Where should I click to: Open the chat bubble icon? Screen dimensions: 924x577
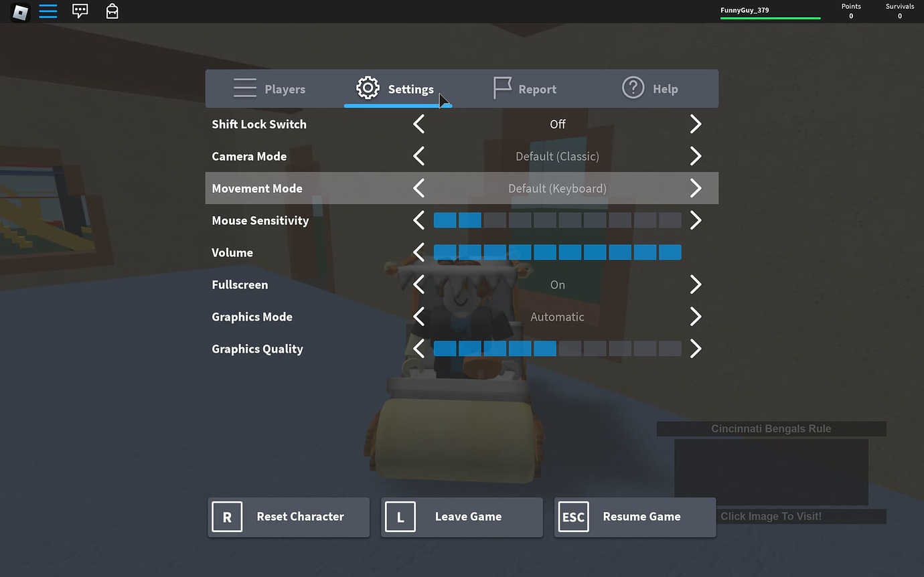point(80,11)
